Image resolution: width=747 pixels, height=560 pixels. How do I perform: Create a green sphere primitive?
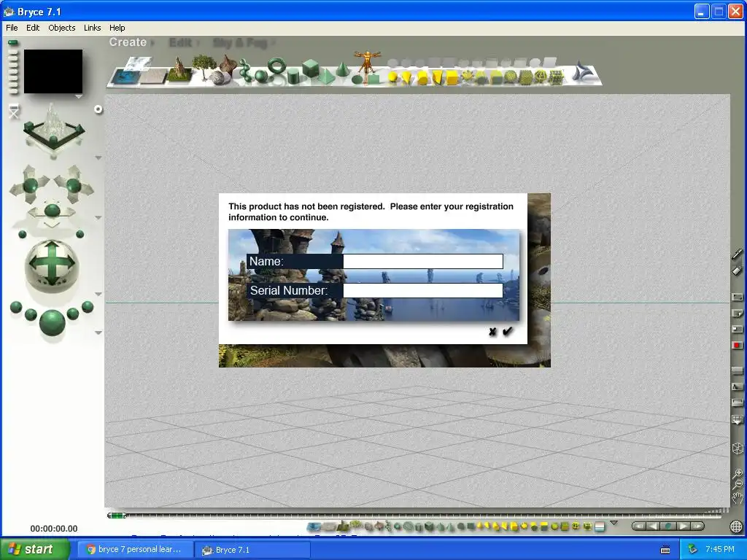pos(260,76)
